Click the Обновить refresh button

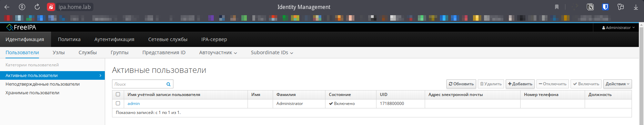tap(461, 84)
